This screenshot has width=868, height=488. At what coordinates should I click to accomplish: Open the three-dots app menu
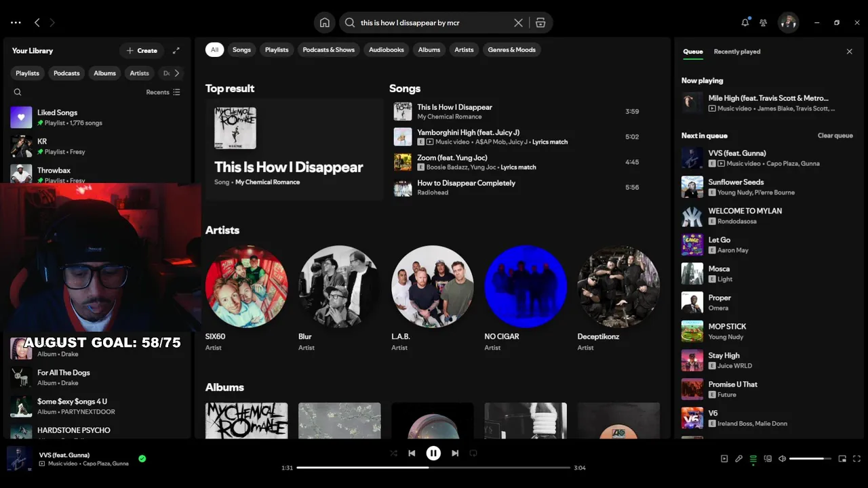[x=16, y=22]
